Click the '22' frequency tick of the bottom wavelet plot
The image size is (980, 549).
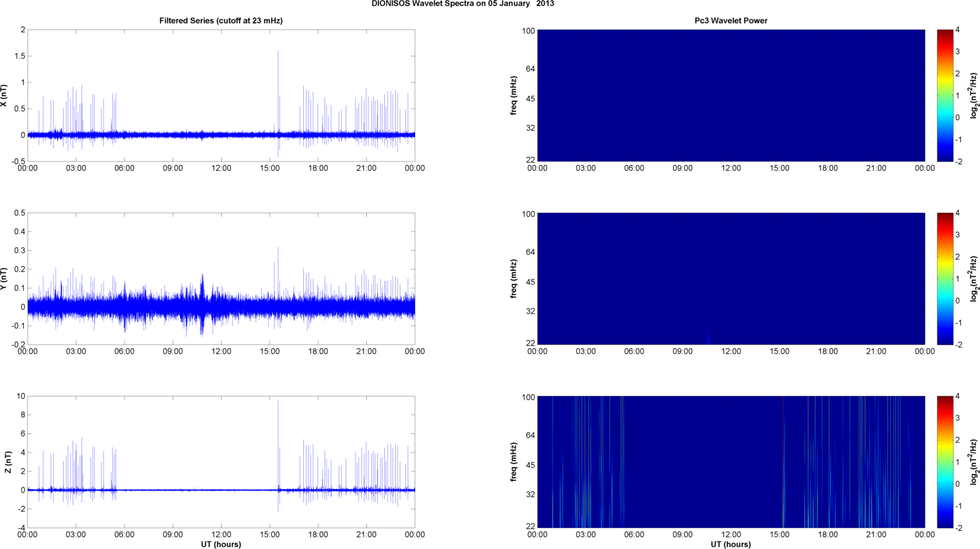(x=531, y=526)
